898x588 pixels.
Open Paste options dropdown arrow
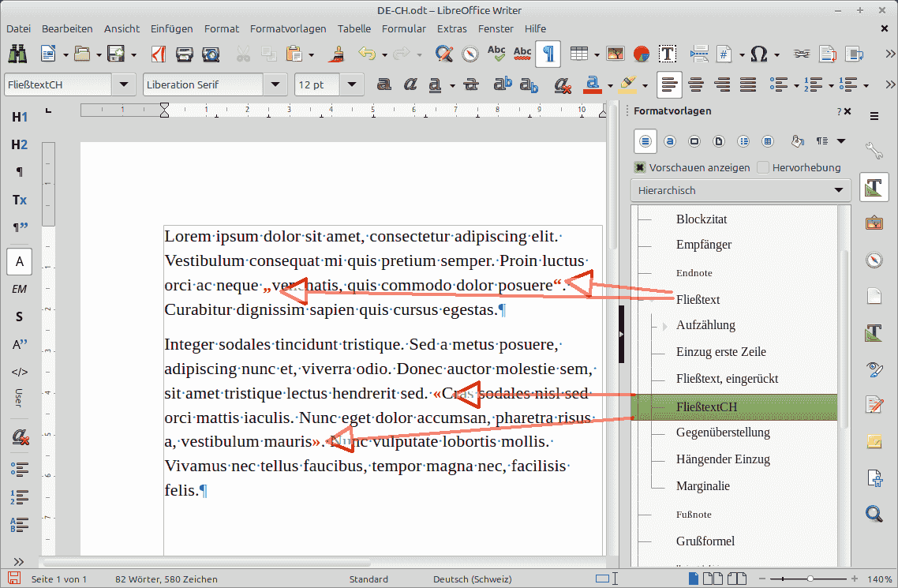click(312, 55)
